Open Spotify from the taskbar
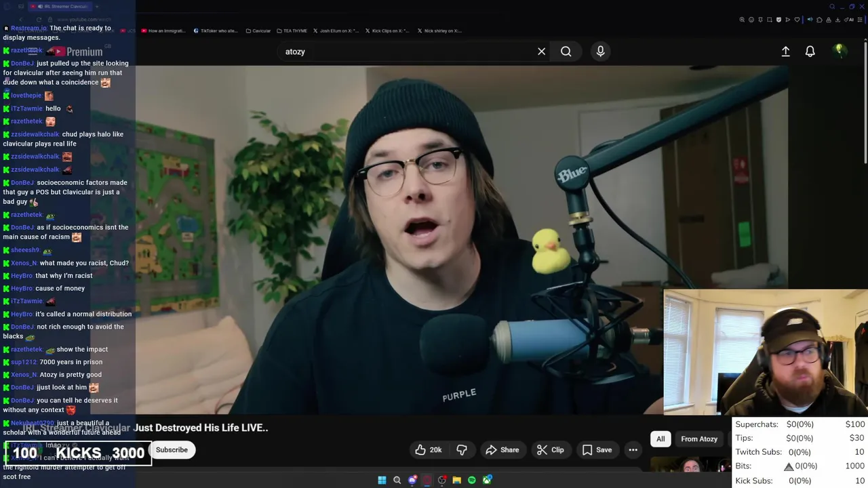The image size is (868, 488). pyautogui.click(x=472, y=480)
